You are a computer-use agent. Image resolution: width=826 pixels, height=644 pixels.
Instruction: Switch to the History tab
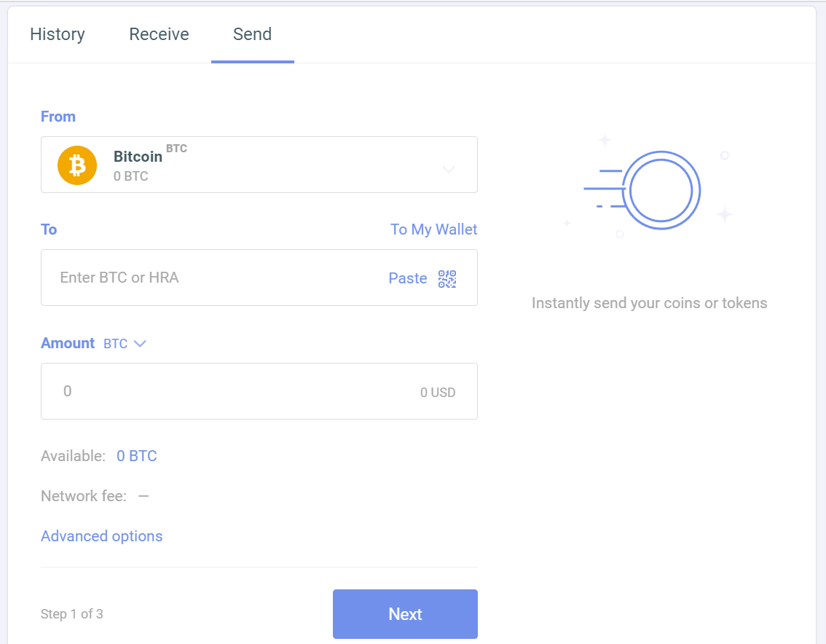click(58, 34)
